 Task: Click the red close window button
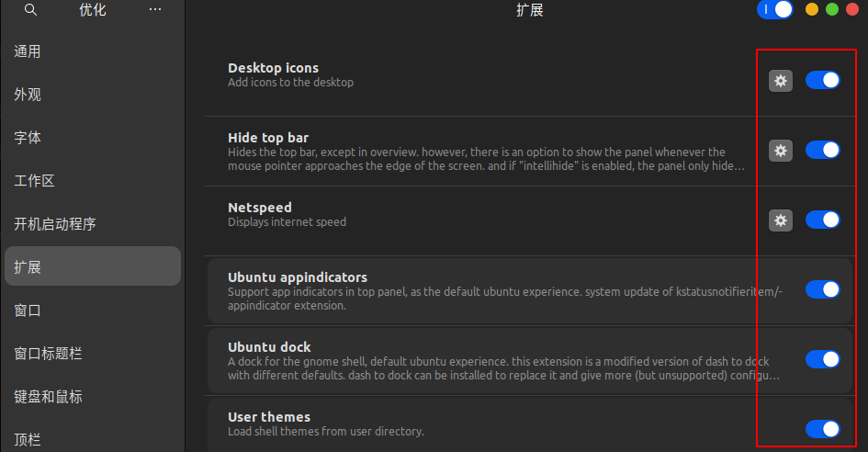coord(852,9)
